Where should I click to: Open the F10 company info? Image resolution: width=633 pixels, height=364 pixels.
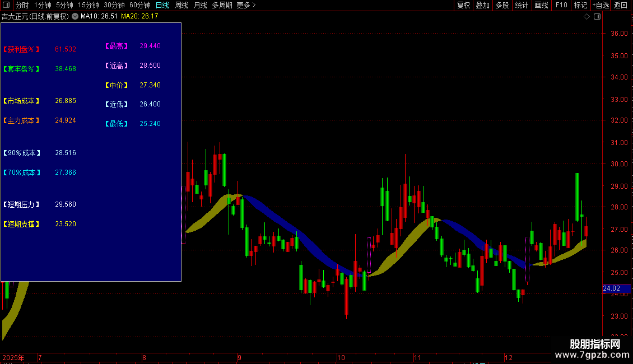point(561,5)
